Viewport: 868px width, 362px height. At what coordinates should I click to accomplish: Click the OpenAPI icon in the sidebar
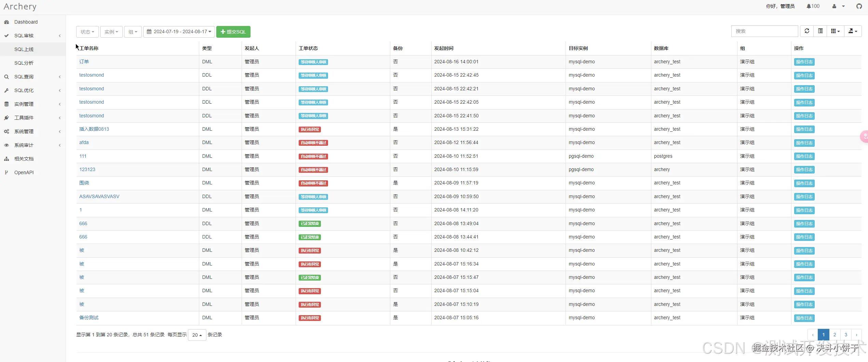click(x=6, y=172)
